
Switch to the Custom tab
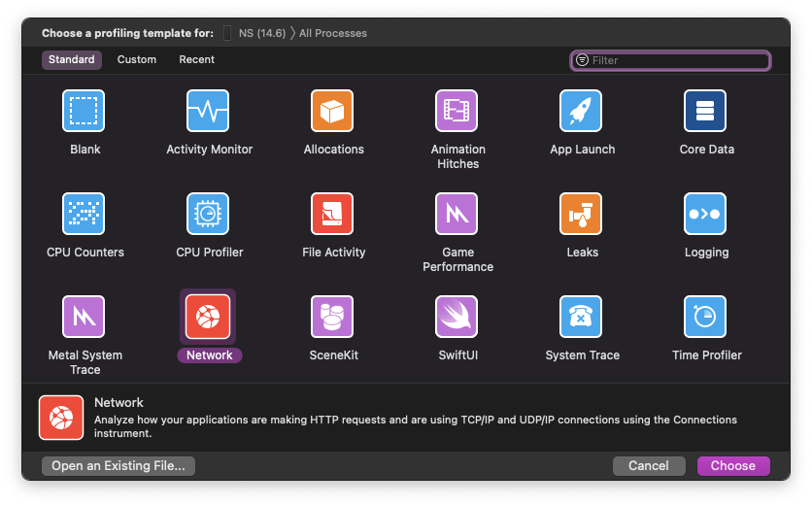coord(137,59)
